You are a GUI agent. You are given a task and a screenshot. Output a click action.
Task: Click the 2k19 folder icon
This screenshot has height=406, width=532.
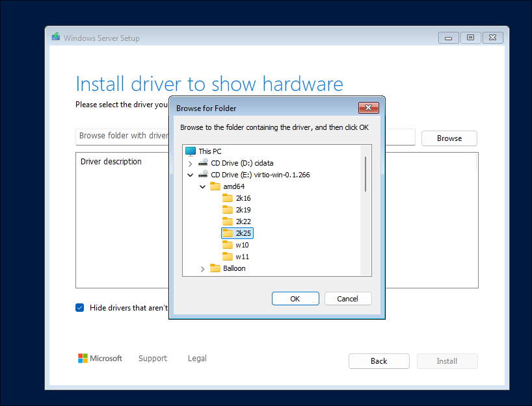click(228, 209)
